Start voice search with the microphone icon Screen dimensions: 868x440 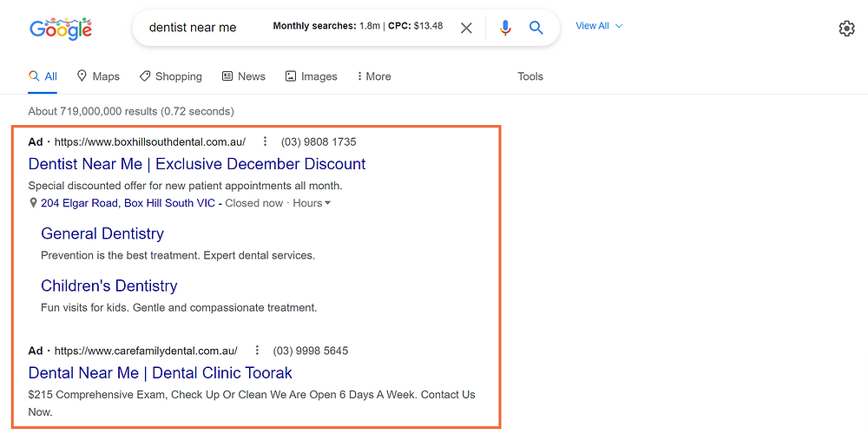(x=505, y=28)
